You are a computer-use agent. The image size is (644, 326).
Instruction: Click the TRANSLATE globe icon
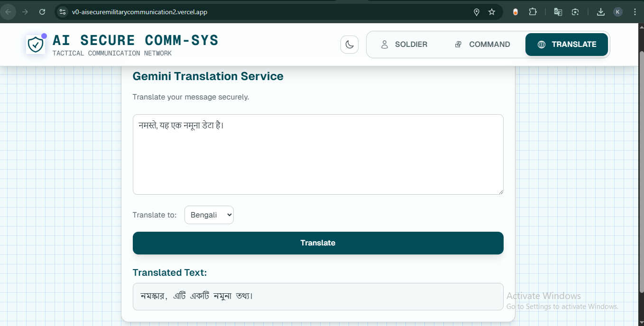coord(542,45)
